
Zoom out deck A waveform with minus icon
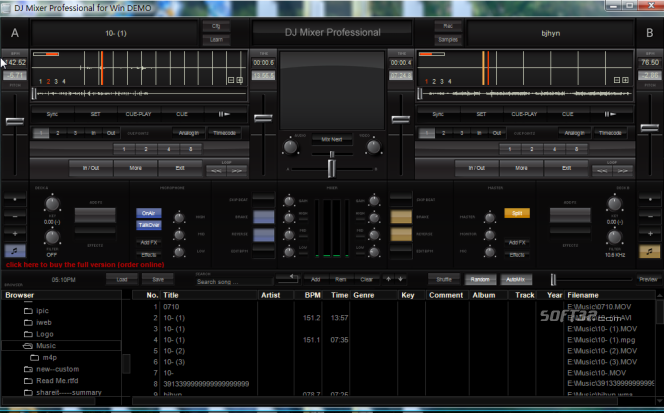click(231, 80)
